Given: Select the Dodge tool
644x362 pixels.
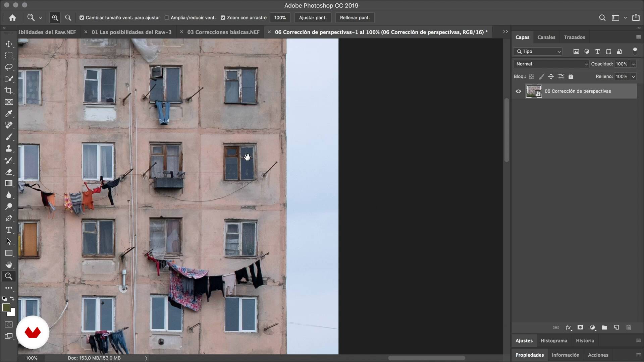Looking at the screenshot, I should click(9, 206).
